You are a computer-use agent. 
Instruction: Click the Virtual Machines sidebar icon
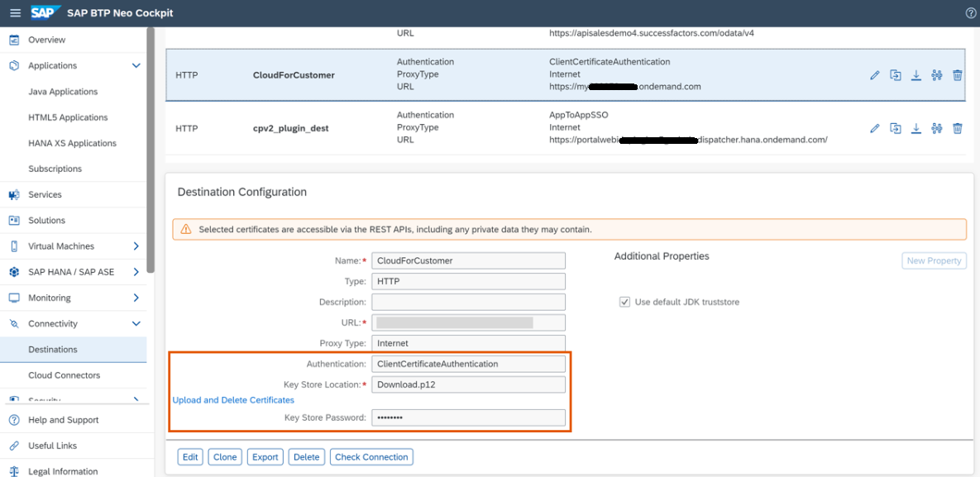point(14,246)
